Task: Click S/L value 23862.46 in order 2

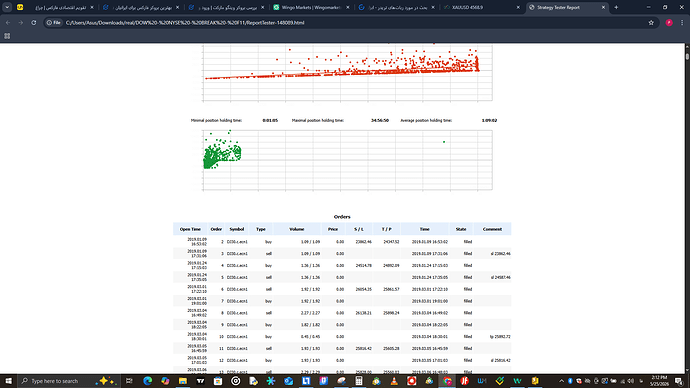Action: tap(363, 242)
